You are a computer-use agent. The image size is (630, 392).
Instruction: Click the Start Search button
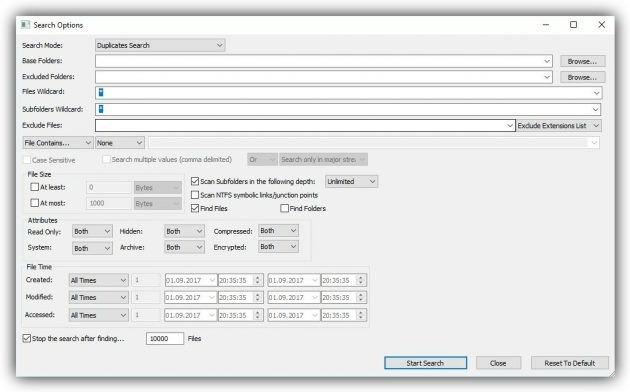(x=425, y=363)
